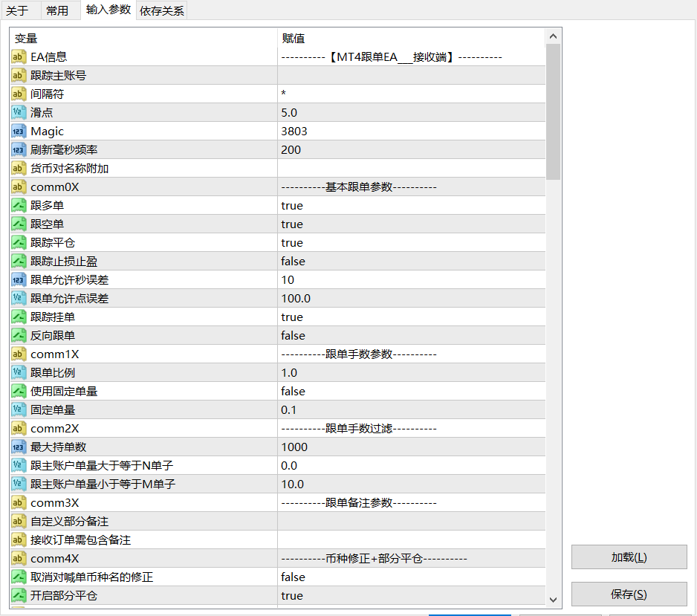The height and width of the screenshot is (616, 697).
Task: Click the string icon beside 自定义部分备注
Action: [19, 522]
